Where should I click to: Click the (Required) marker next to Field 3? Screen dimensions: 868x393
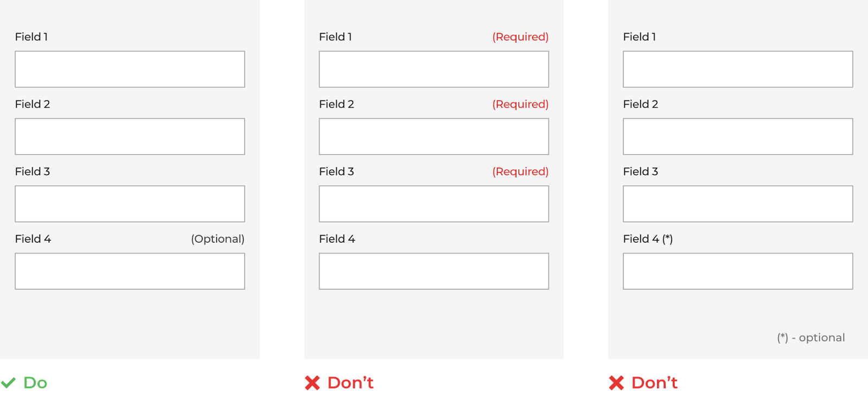pos(520,171)
